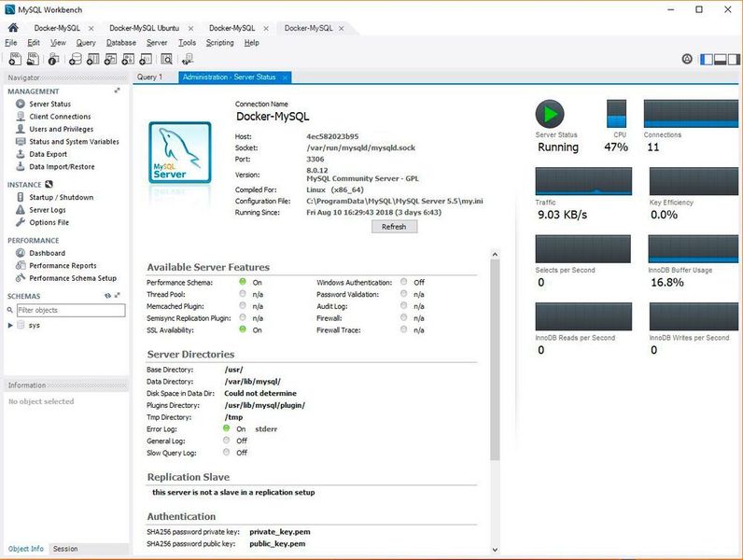Open the Database menu

pos(121,43)
